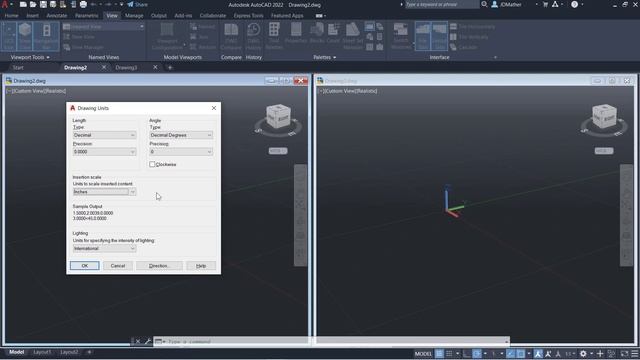
Task: Click the keyword search input field
Action: point(442,4)
